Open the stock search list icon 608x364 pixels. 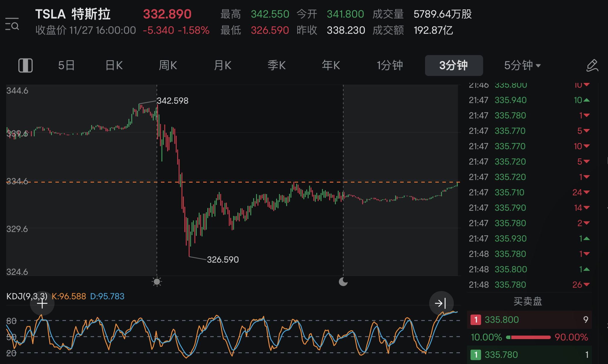coord(12,24)
